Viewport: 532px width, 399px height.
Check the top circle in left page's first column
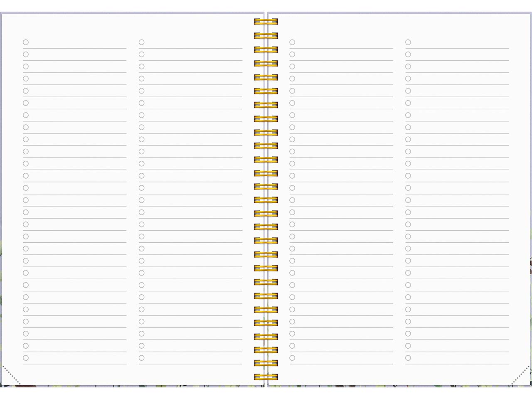[26, 42]
